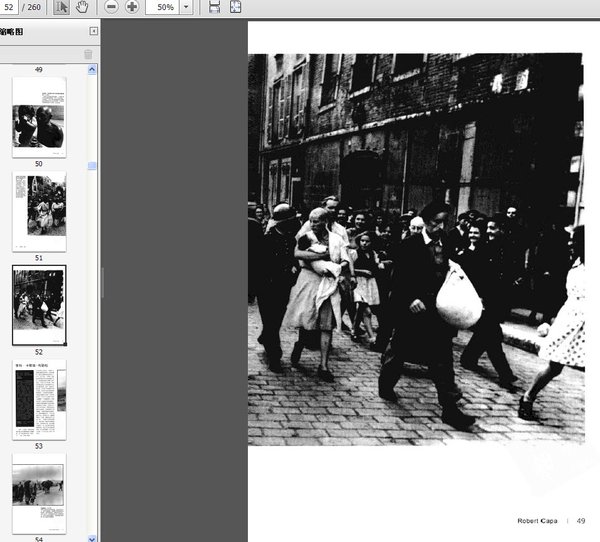600x542 pixels.
Task: Click the 50% zoom level field
Action: (161, 7)
